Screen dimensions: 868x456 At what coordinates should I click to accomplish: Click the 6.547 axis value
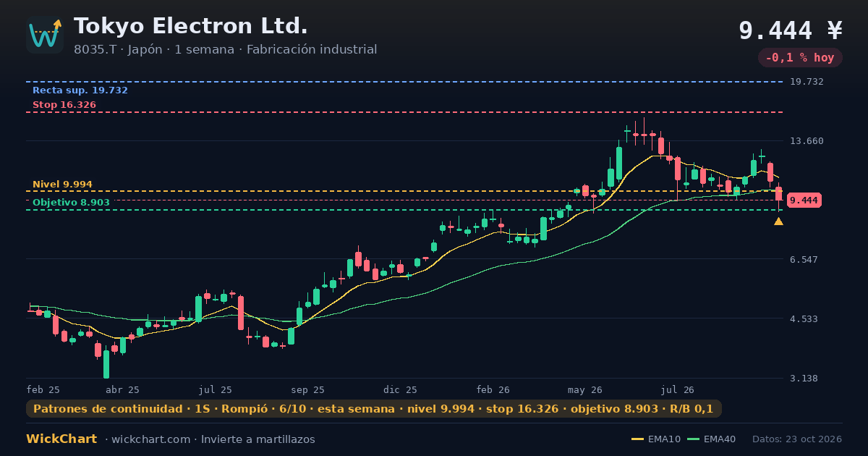coord(804,259)
